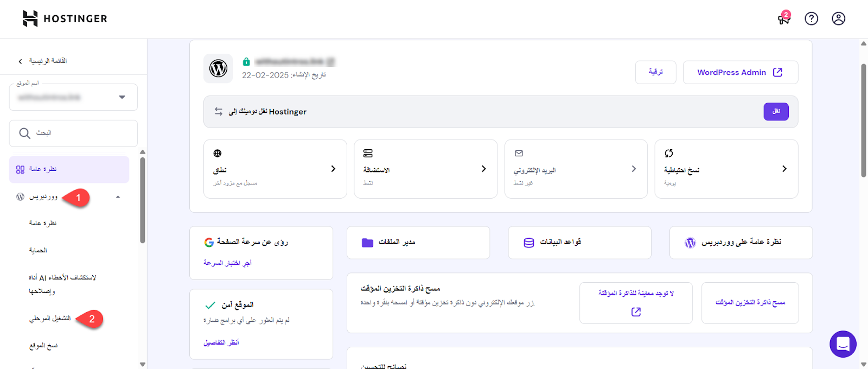Viewport: 868px width, 369px height.
Task: Open the user account profile icon
Action: point(838,18)
